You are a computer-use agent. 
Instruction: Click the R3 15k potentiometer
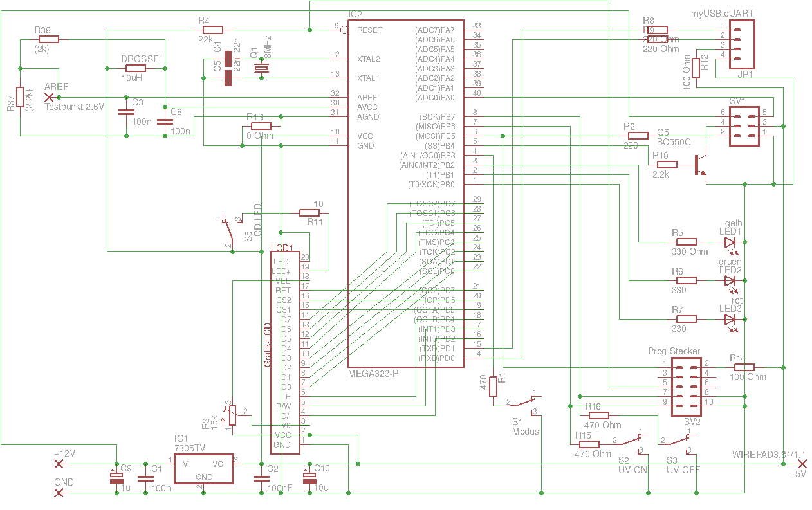click(232, 415)
